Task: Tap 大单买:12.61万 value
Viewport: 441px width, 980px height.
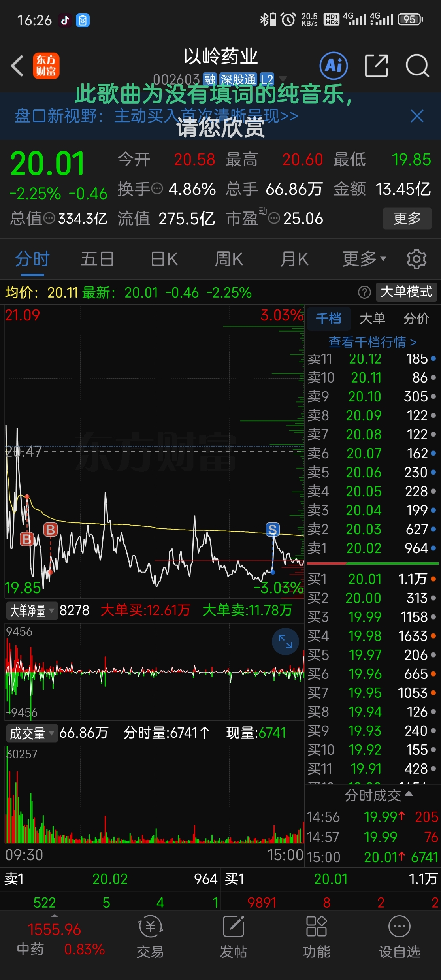Action: 145,610
